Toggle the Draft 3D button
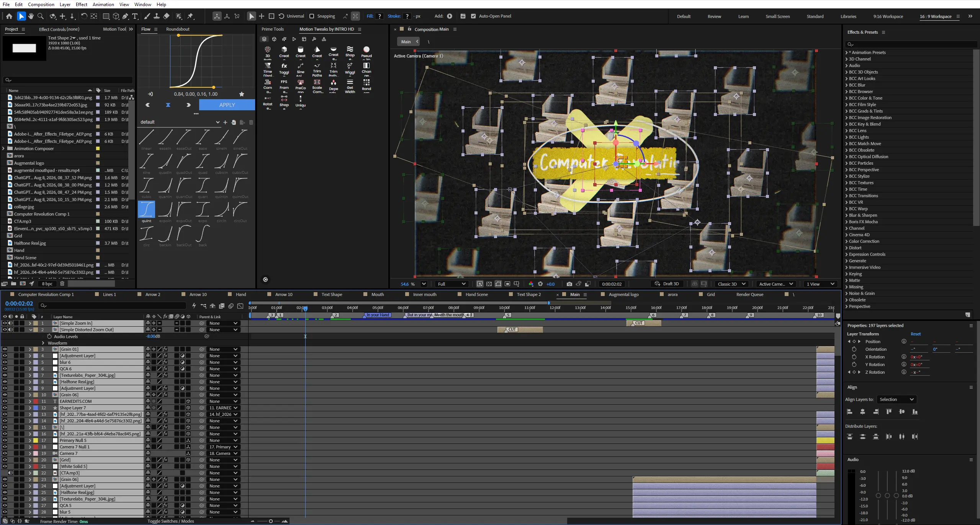980x525 pixels. coord(667,284)
